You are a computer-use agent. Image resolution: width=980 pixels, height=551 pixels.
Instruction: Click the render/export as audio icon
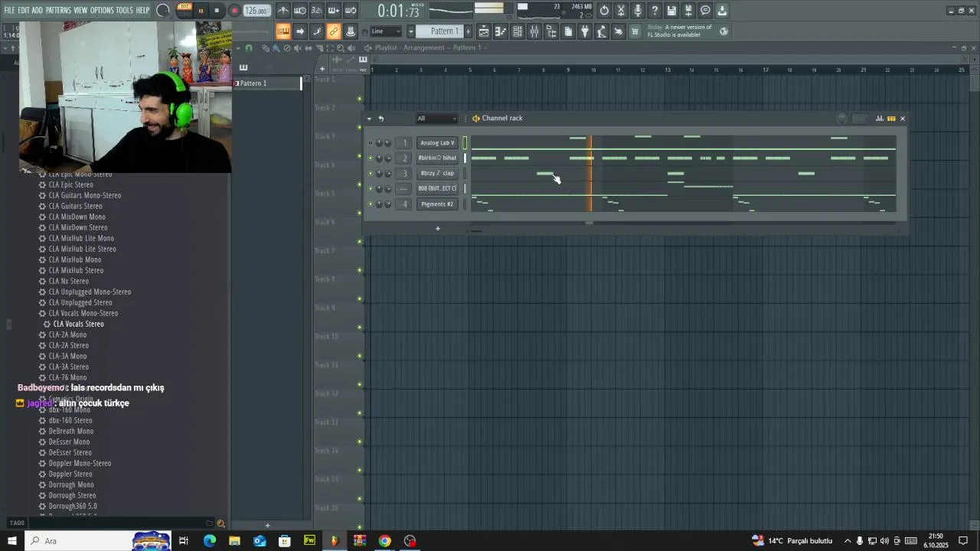point(688,11)
